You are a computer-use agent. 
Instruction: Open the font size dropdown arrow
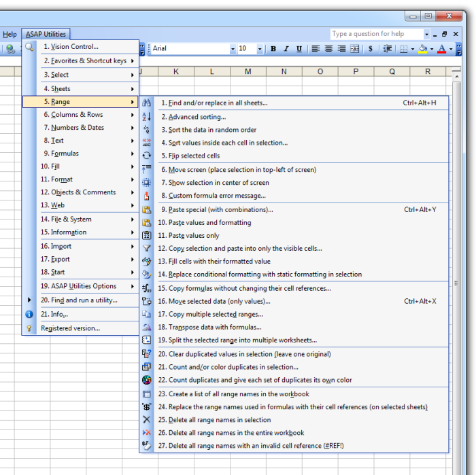coord(260,49)
